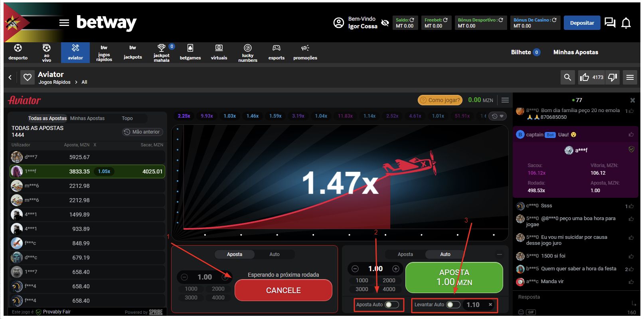Switch to the Minhas Apostas bets tab
The height and width of the screenshot is (319, 644).
coord(87,118)
